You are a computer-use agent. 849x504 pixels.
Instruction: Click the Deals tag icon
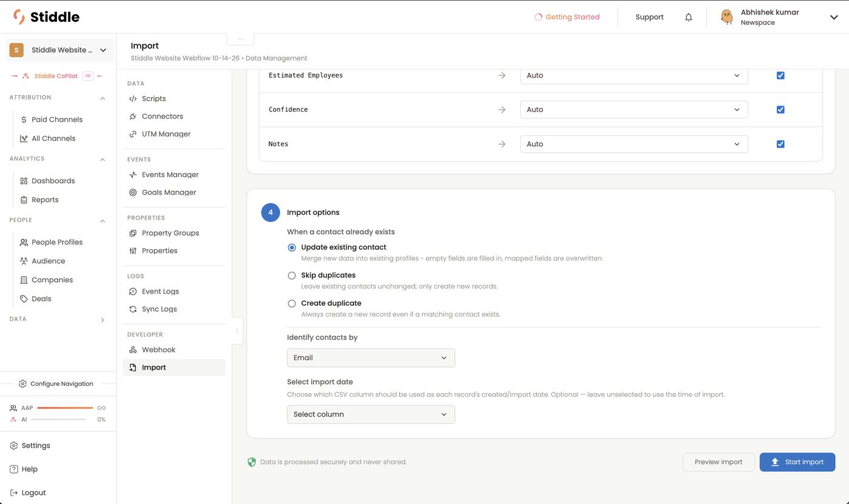pos(24,298)
